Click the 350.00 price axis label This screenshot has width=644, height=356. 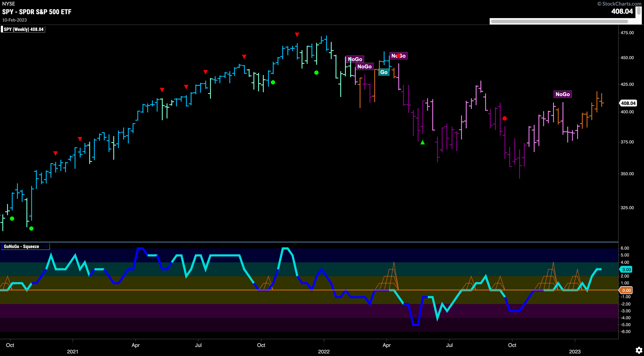pyautogui.click(x=627, y=173)
